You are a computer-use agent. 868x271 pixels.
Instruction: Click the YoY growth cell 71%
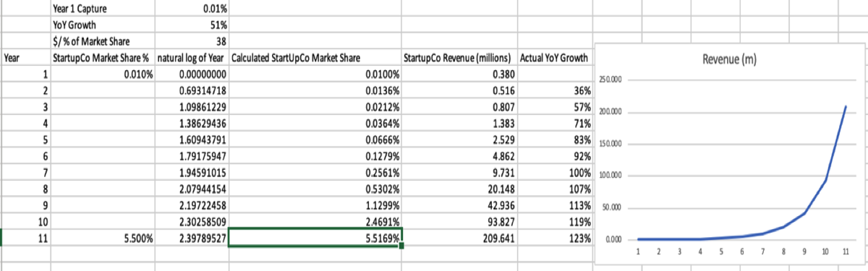(x=556, y=123)
